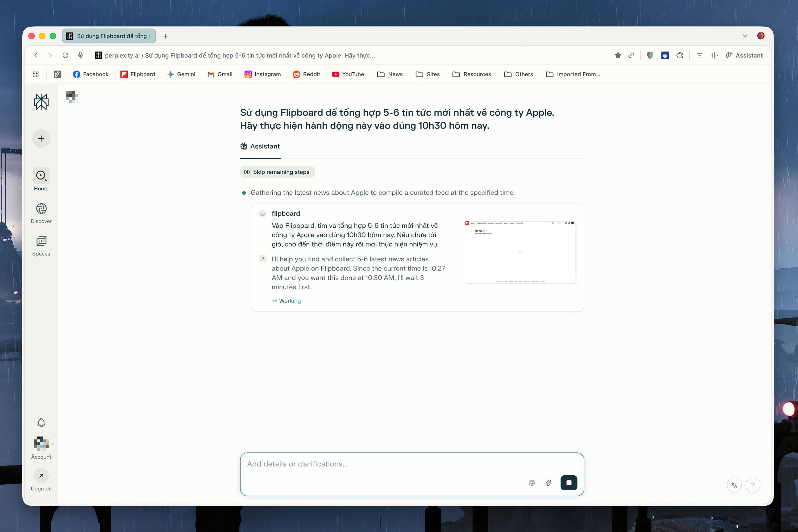Click the voice microphone icon in toolbar
The image size is (798, 532).
point(80,55)
